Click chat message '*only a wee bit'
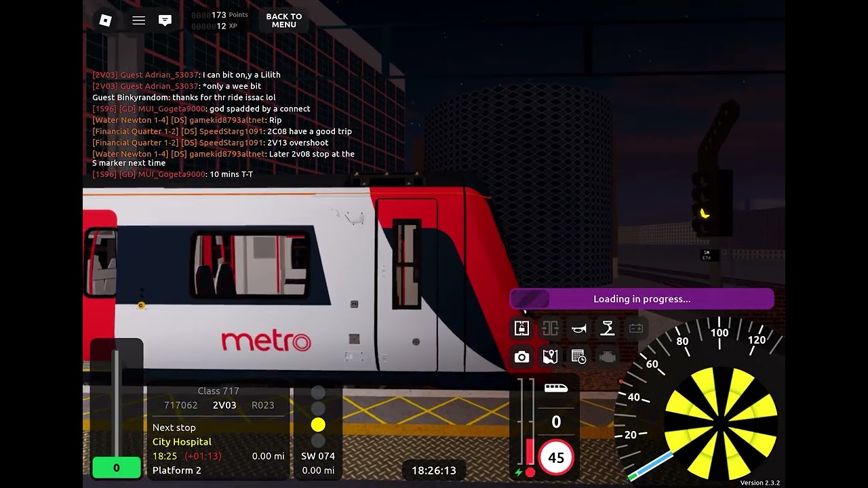This screenshot has height=488, width=868. coord(231,86)
